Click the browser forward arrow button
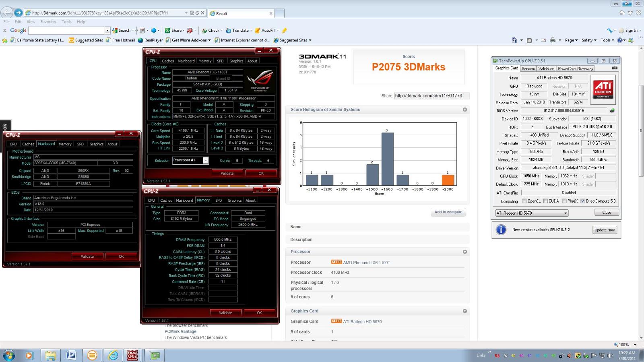This screenshot has height=362, width=644. click(x=18, y=13)
